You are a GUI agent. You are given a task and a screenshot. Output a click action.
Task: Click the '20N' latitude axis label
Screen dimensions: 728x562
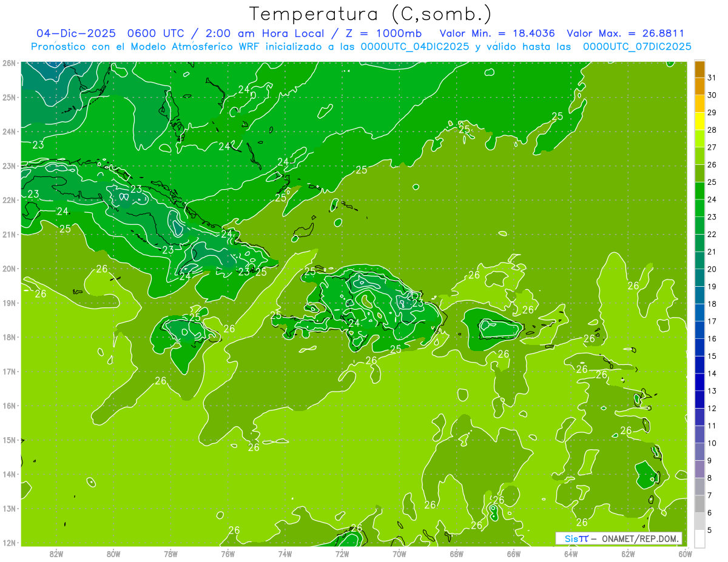pyautogui.click(x=9, y=269)
